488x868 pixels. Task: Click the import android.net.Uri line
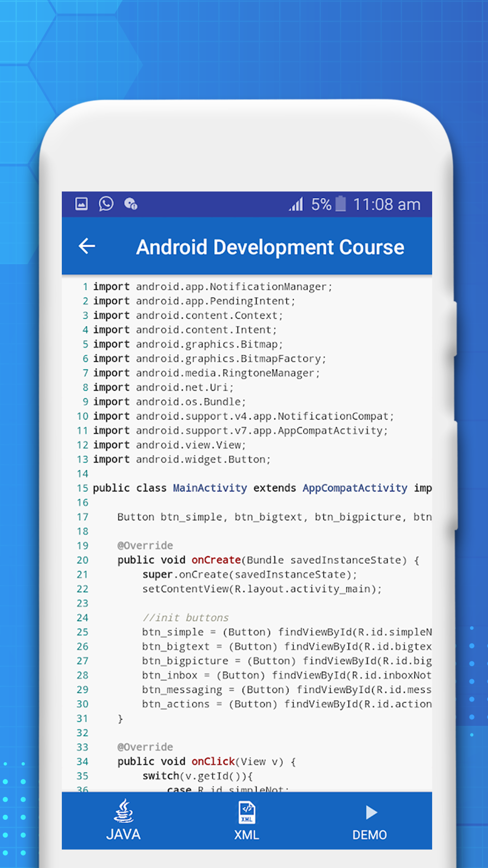[163, 387]
